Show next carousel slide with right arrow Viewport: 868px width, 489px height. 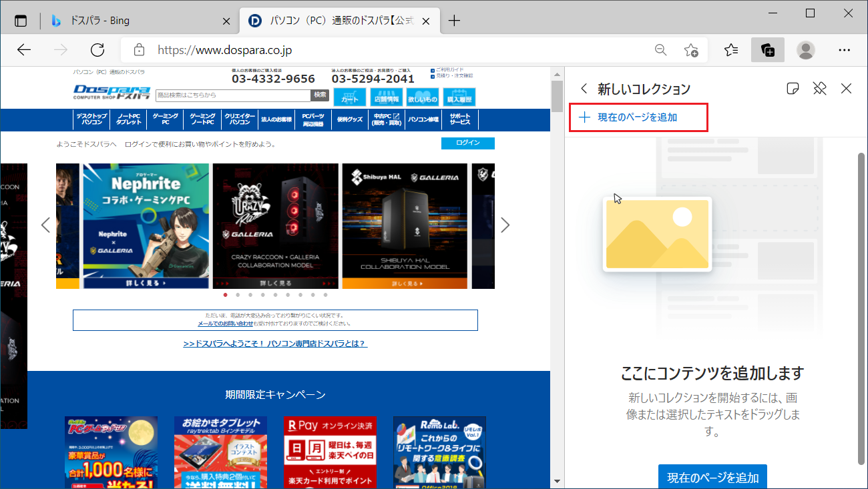[x=505, y=225]
